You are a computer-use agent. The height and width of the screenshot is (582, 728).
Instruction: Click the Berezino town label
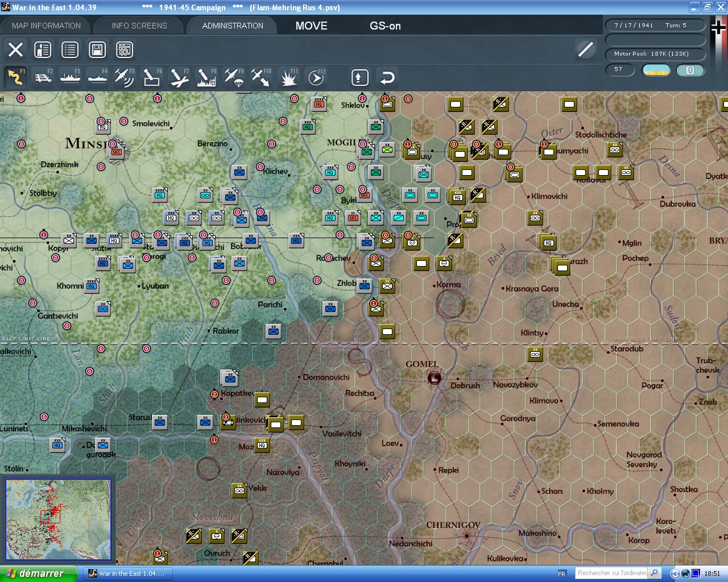[212, 144]
